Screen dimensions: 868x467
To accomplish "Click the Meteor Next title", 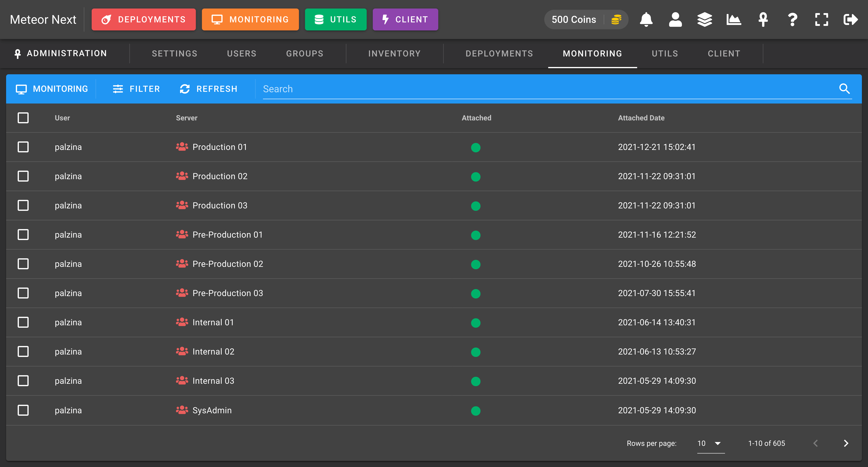I will (43, 19).
